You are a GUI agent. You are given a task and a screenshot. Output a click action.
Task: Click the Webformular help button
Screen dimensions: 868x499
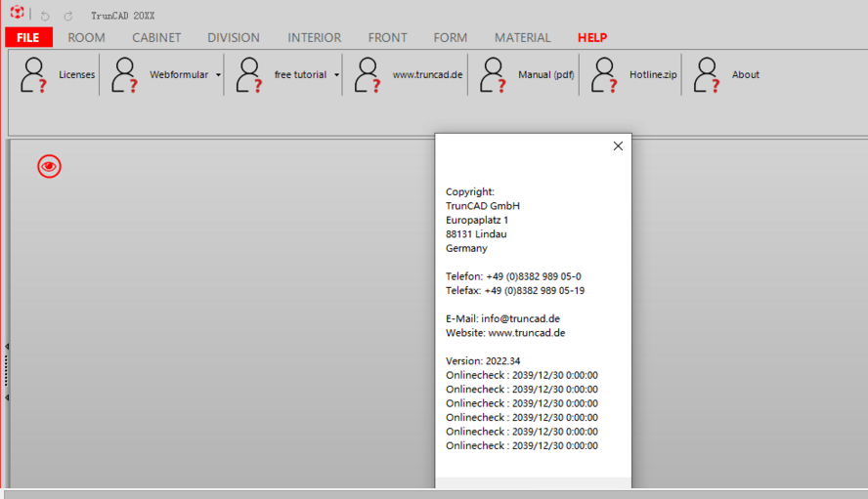click(x=158, y=74)
